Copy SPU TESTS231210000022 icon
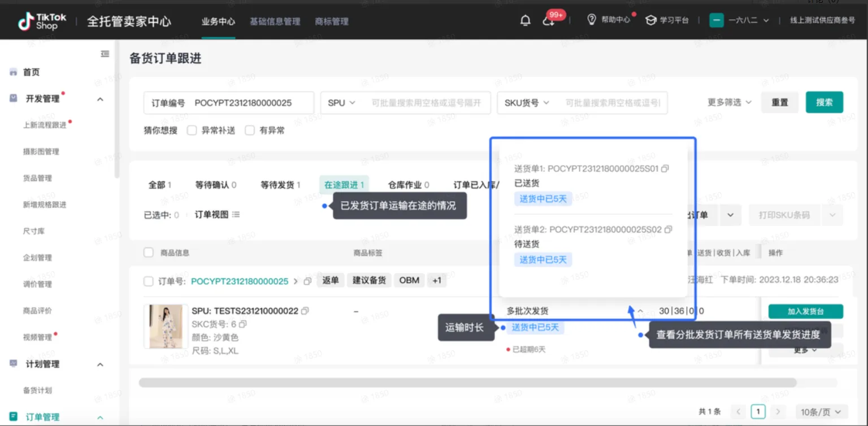This screenshot has width=868, height=426. (x=305, y=311)
